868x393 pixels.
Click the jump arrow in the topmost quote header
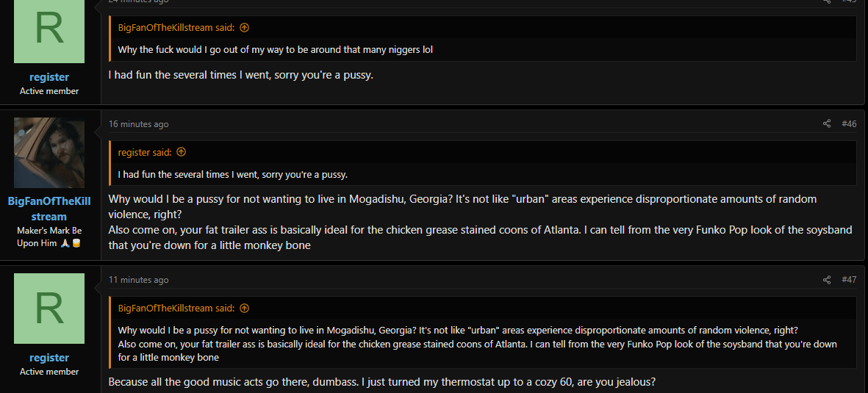[x=244, y=28]
